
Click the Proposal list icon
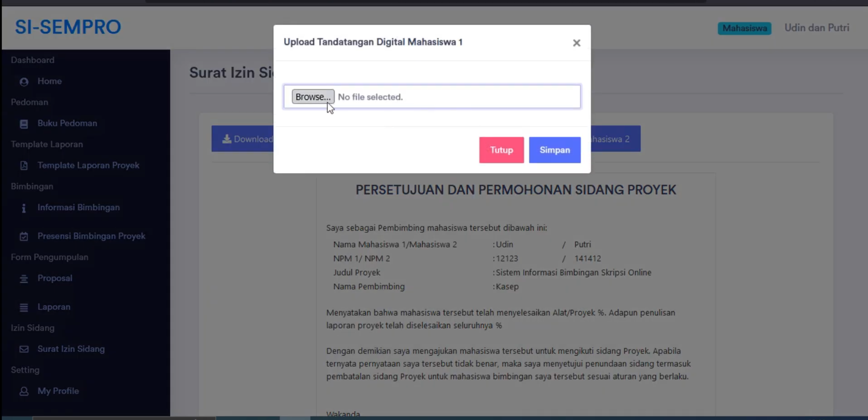(x=24, y=279)
